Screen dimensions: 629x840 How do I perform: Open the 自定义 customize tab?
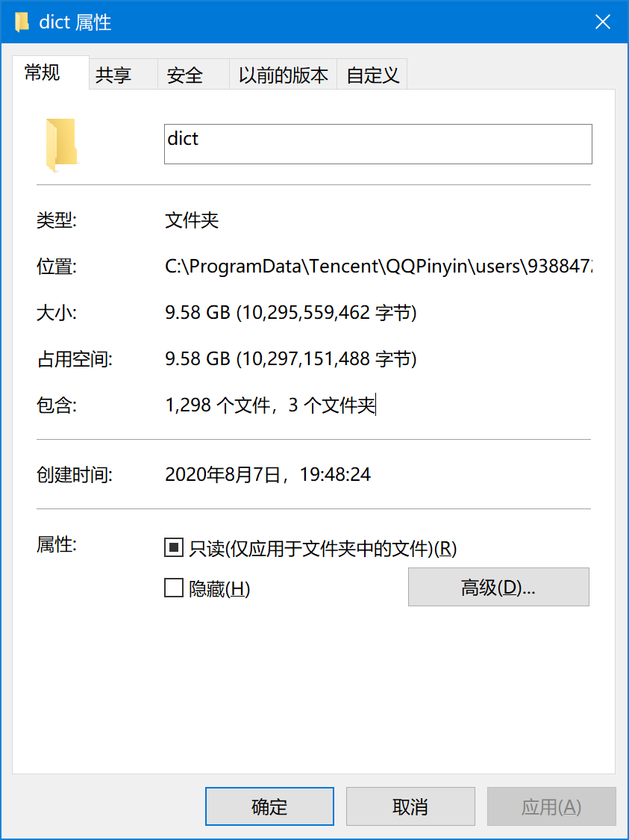pos(372,75)
